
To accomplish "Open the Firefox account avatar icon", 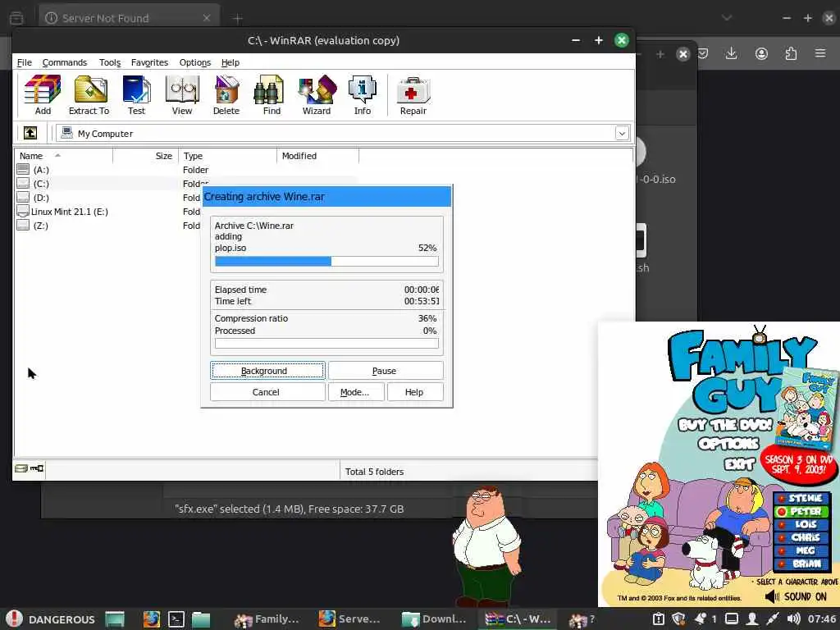I will pos(761,53).
